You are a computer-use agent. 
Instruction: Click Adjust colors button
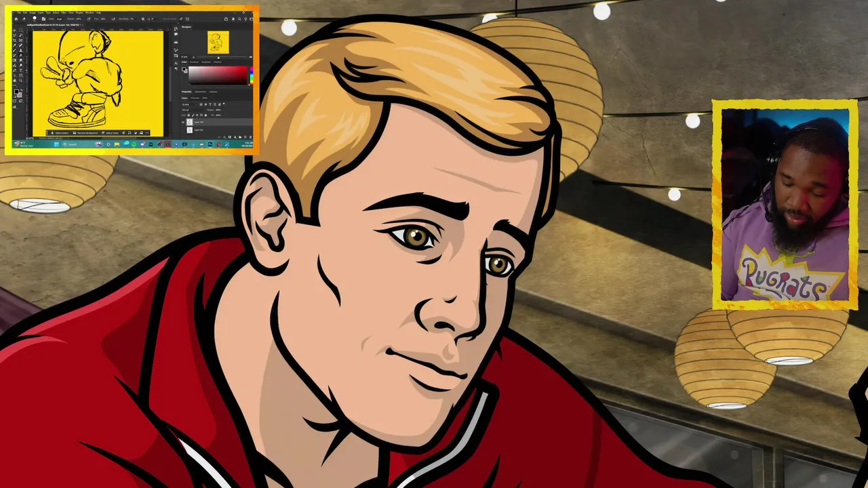[111, 133]
